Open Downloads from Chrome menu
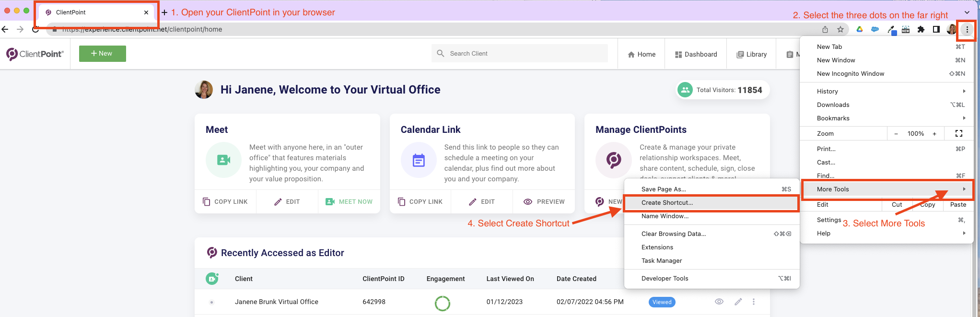This screenshot has width=980, height=317. tap(887, 105)
